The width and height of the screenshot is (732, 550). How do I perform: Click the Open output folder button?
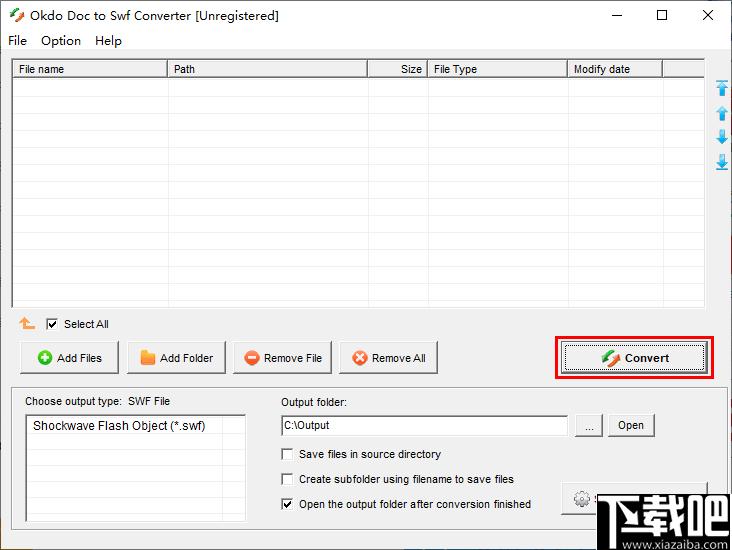pyautogui.click(x=631, y=425)
